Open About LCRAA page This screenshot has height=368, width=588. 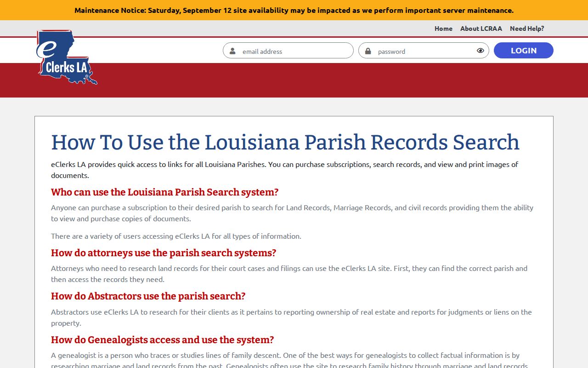pos(481,29)
